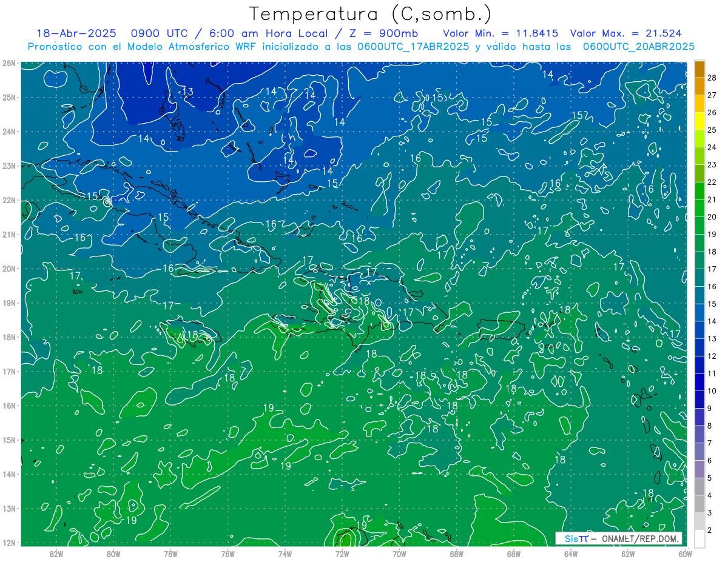The image size is (728, 562).
Task: Click the "12" label on the color scale
Action: coord(712,356)
